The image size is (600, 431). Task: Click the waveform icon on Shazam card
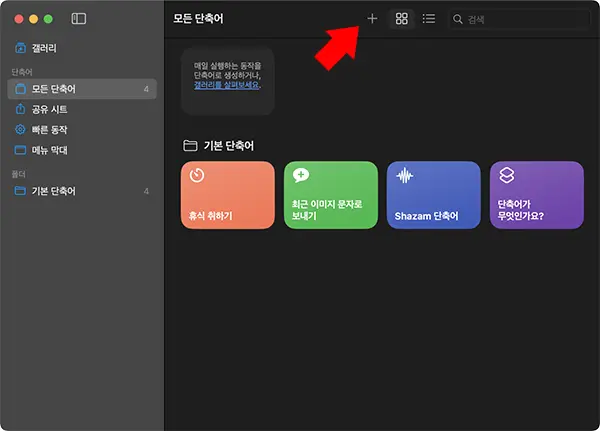(x=404, y=176)
